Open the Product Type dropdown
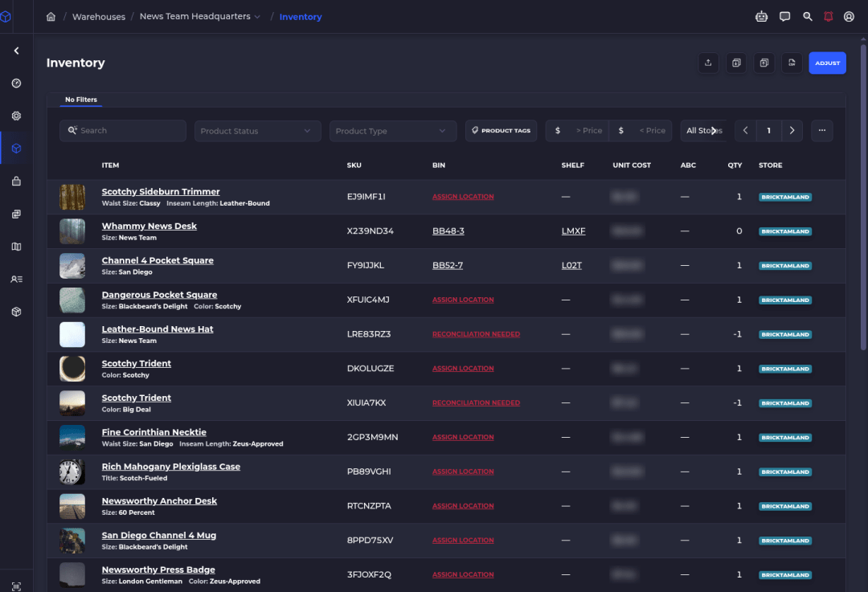868x592 pixels. click(393, 131)
